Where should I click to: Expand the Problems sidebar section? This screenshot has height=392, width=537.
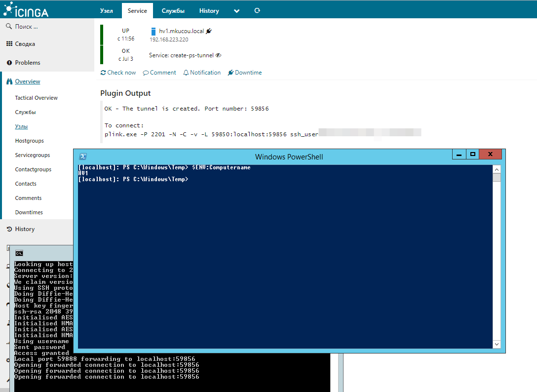pos(27,63)
